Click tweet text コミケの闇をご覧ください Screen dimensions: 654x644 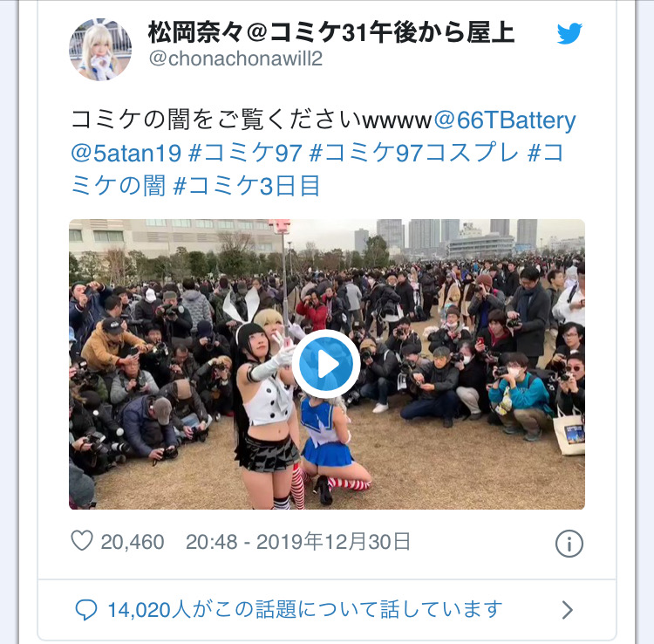216,120
